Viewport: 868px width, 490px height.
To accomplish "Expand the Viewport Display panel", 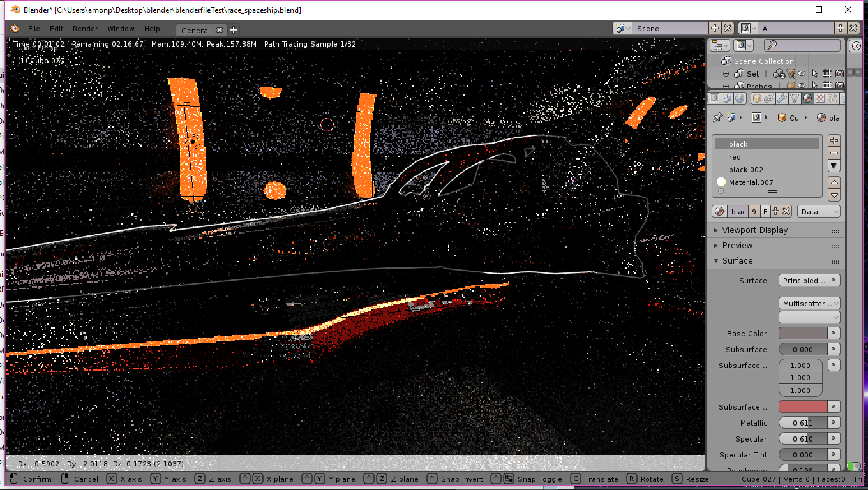I will point(776,230).
